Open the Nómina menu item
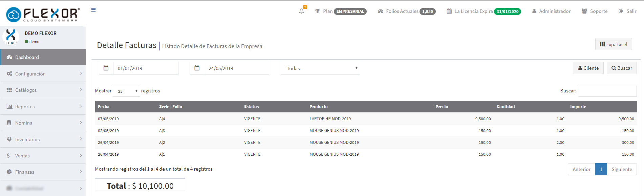This screenshot has width=644, height=196. tap(43, 123)
